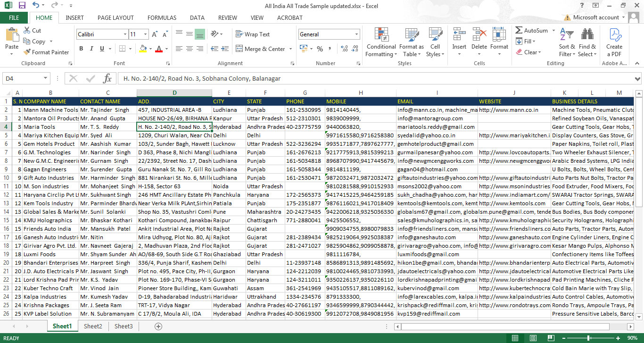Toggle Italic formatting

(x=91, y=49)
